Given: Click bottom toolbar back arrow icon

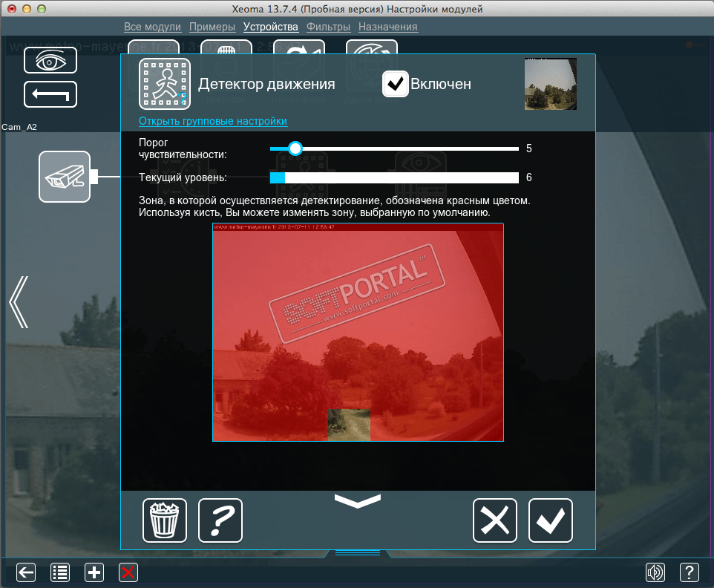Looking at the screenshot, I should (26, 572).
